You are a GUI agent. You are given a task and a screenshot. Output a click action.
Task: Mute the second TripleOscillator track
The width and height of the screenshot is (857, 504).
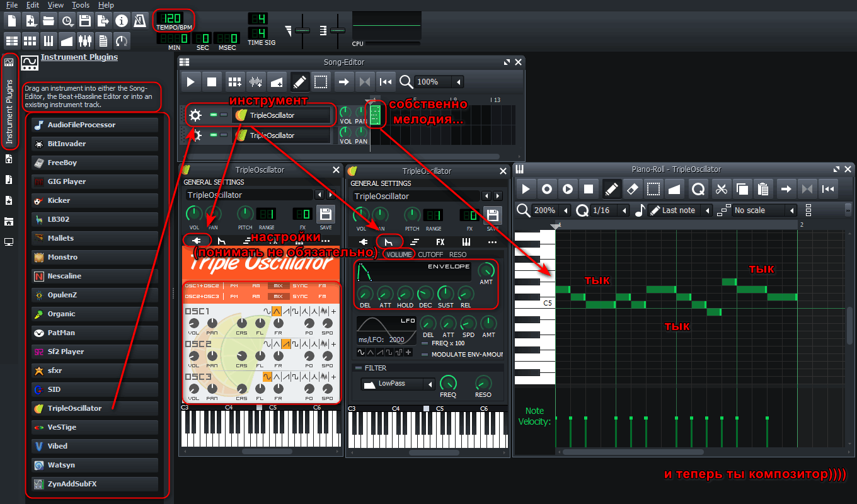[214, 135]
